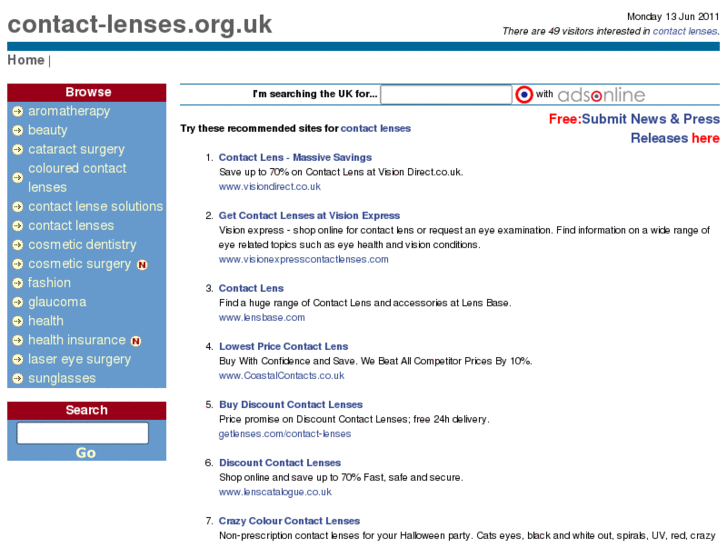Browse contact lense solutions category
This screenshot has width=727, height=545.
96,206
